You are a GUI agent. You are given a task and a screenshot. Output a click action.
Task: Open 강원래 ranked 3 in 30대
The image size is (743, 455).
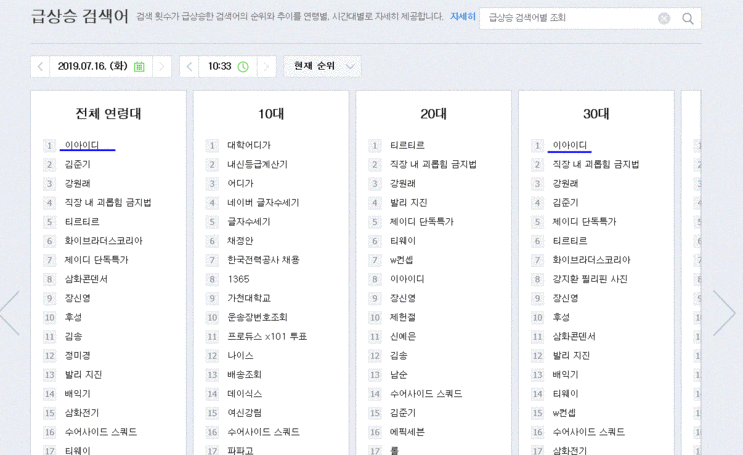[565, 183]
